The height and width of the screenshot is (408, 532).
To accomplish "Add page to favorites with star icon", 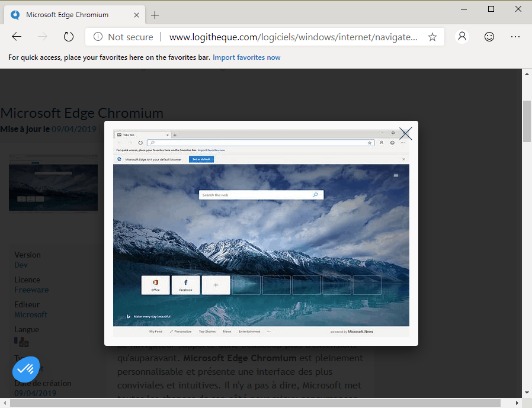I will point(432,37).
